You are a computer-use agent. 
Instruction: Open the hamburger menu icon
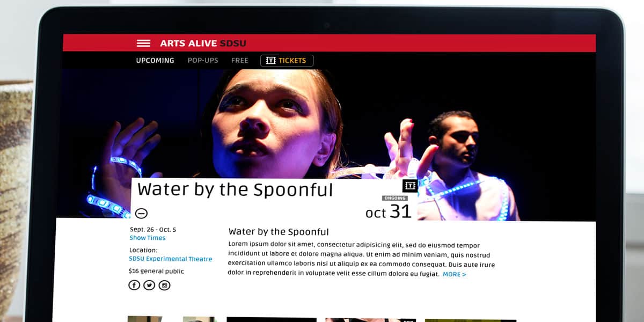click(143, 43)
